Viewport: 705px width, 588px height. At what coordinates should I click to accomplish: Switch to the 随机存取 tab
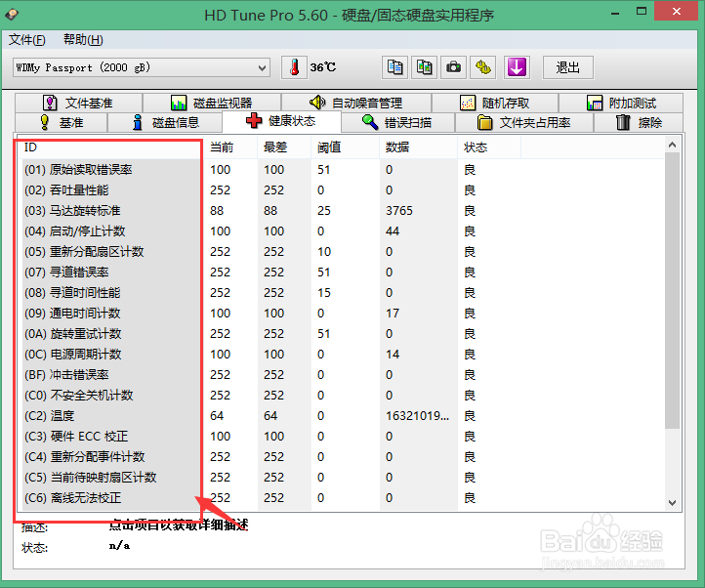pos(495,103)
